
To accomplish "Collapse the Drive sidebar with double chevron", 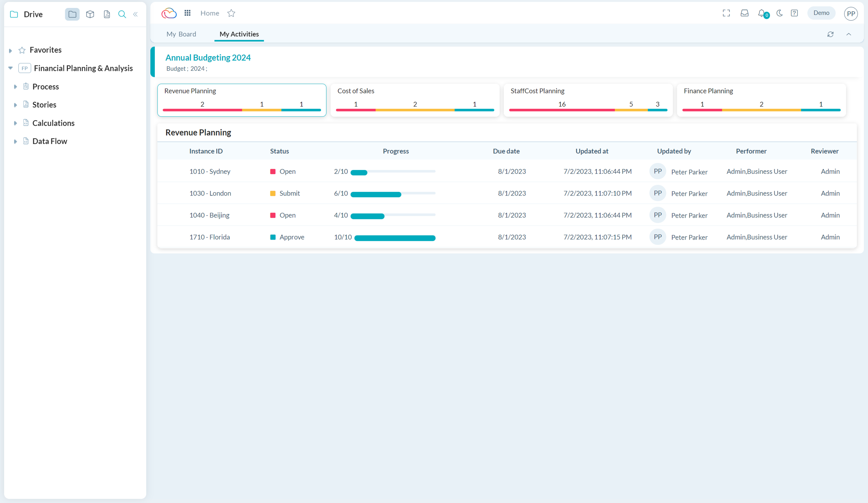I will point(136,14).
